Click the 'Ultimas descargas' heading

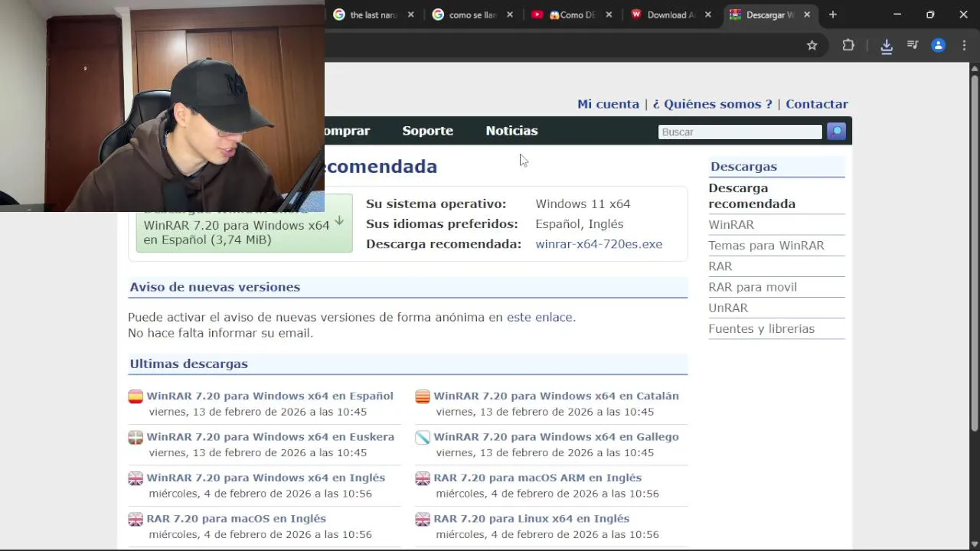tap(188, 364)
